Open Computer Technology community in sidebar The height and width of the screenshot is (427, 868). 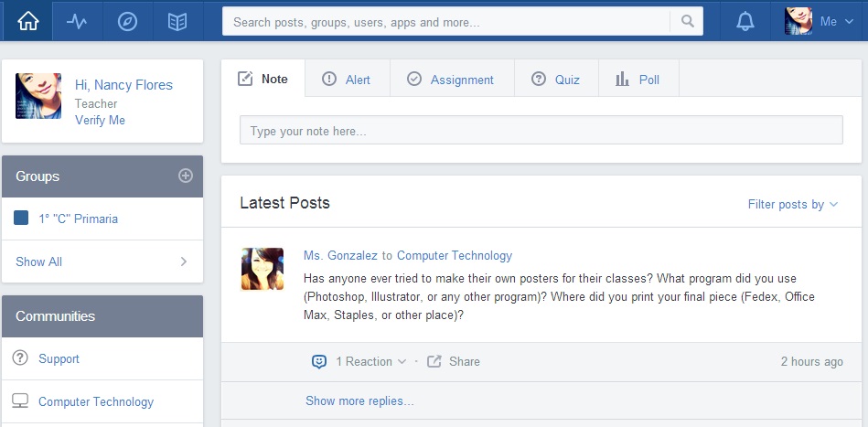(x=96, y=401)
